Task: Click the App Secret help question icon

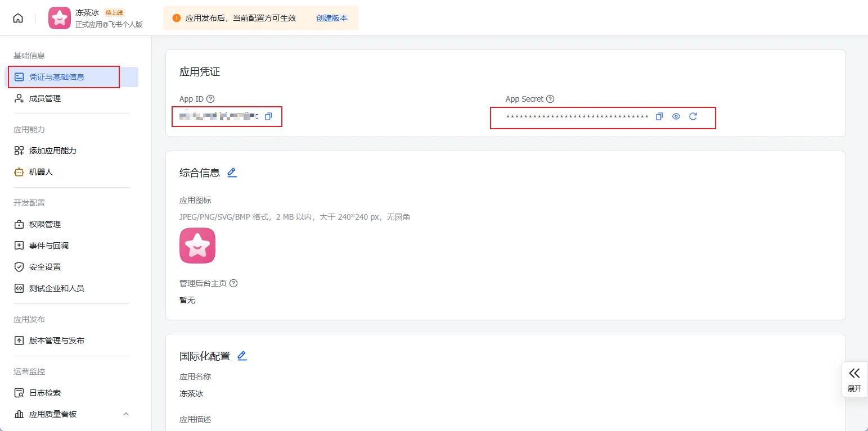Action: (550, 99)
